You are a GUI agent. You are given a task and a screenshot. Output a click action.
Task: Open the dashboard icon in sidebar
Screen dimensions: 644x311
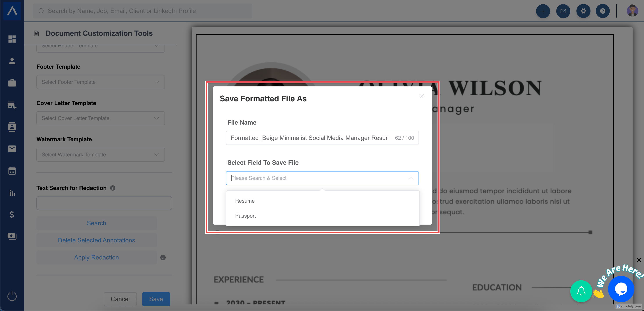tap(12, 39)
